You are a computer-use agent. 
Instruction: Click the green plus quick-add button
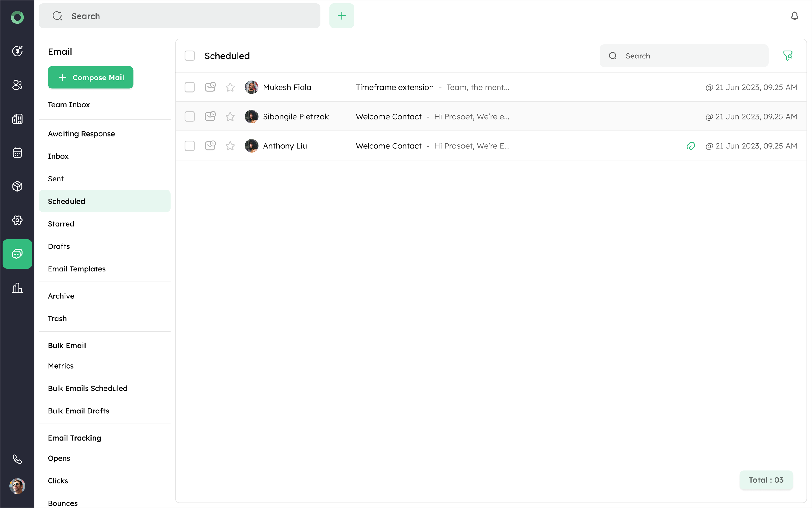tap(342, 16)
